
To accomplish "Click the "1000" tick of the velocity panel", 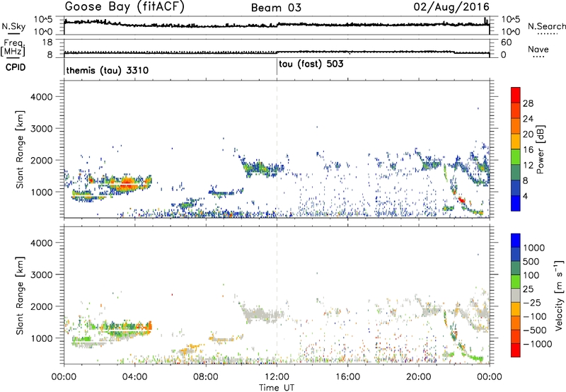I will point(41,338).
